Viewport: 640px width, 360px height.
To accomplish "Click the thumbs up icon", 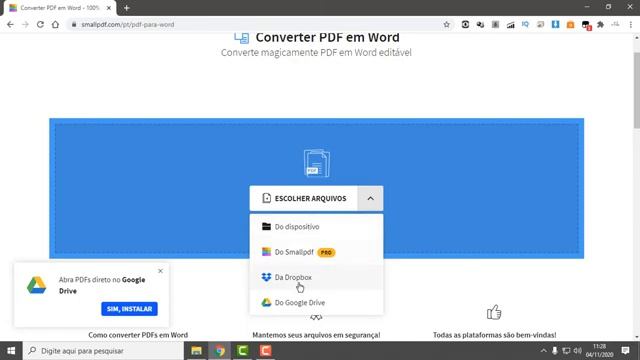I will [494, 312].
